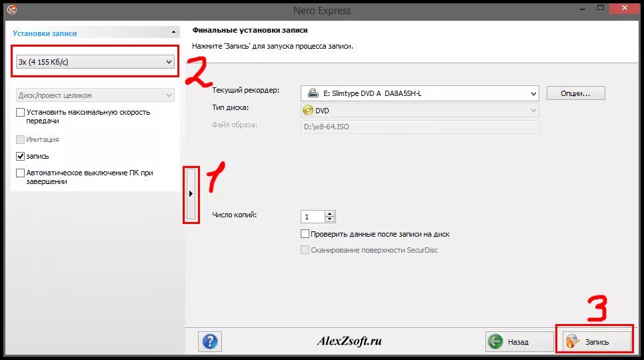Click the 'Текущий рекордер:' label

[x=245, y=90]
